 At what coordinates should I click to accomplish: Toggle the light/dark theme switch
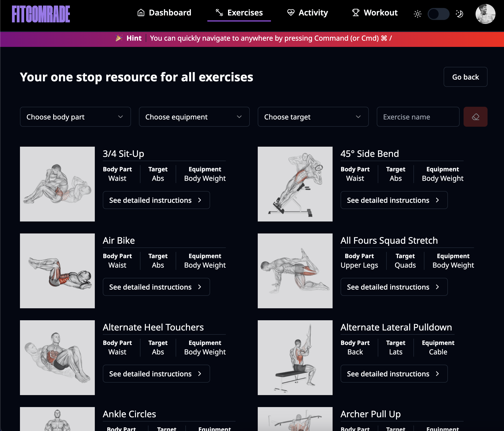click(x=439, y=14)
